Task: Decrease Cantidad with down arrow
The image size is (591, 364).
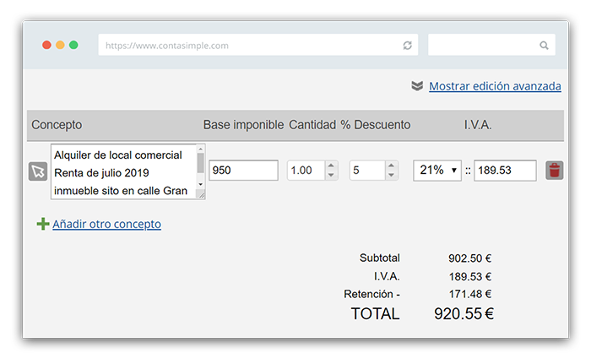Action: pos(331,175)
